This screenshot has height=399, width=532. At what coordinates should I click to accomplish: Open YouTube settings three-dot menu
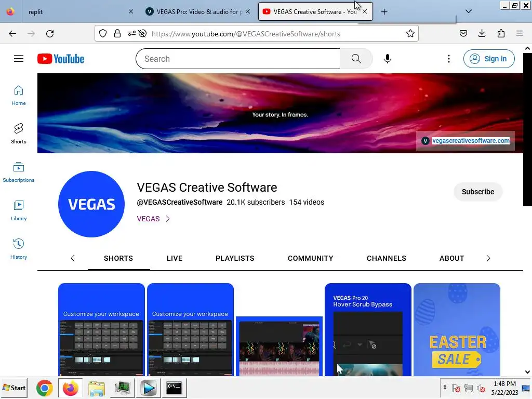pyautogui.click(x=448, y=59)
